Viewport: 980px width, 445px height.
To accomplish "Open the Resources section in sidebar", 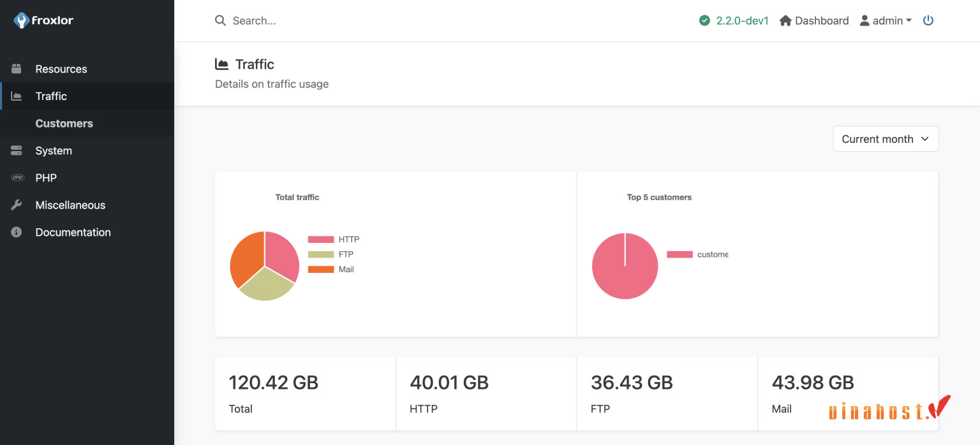I will pos(16,68).
